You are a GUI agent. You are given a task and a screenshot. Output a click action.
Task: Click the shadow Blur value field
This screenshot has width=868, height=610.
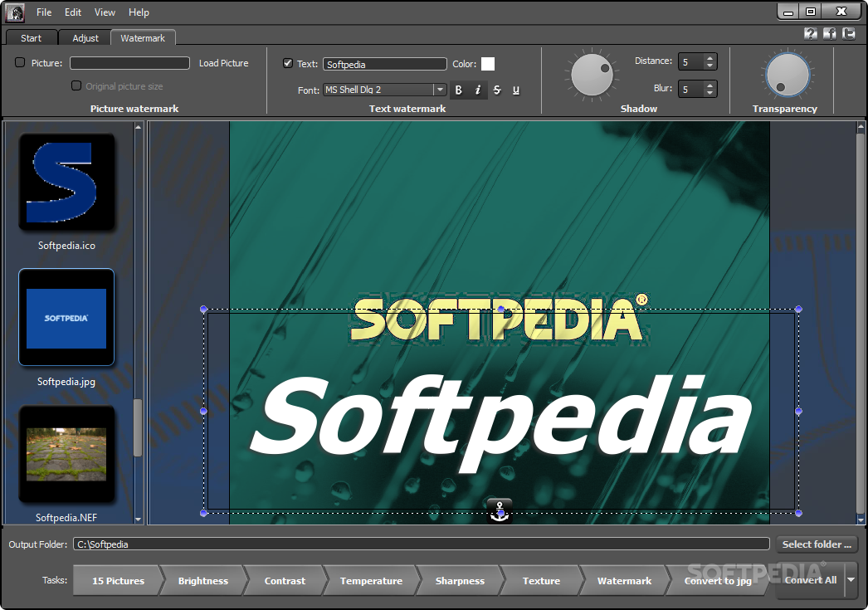tap(691, 89)
